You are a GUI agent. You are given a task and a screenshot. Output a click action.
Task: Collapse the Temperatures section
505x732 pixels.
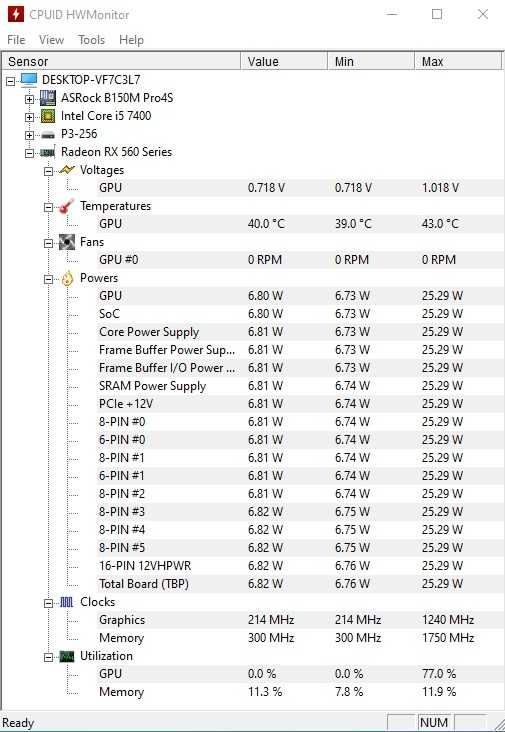tap(49, 207)
